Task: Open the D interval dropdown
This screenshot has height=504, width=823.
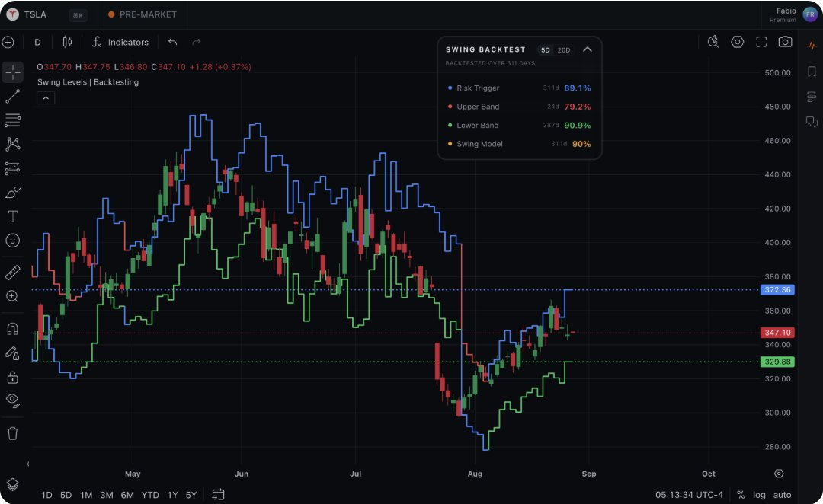Action: 38,42
